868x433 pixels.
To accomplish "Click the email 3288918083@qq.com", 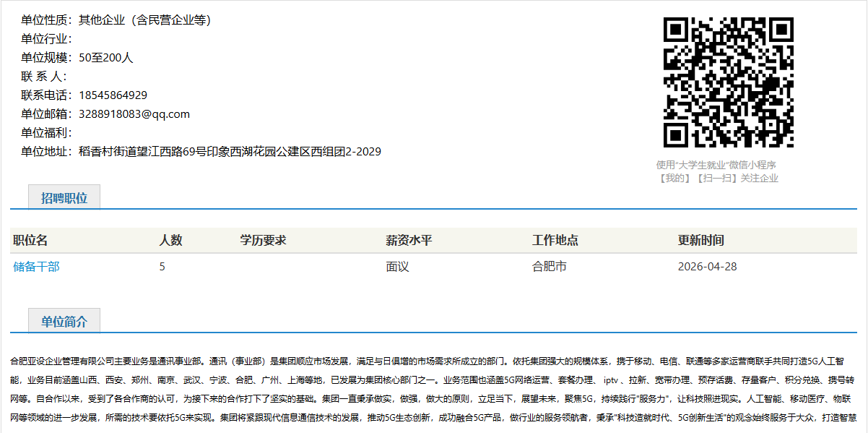I will click(x=134, y=113).
